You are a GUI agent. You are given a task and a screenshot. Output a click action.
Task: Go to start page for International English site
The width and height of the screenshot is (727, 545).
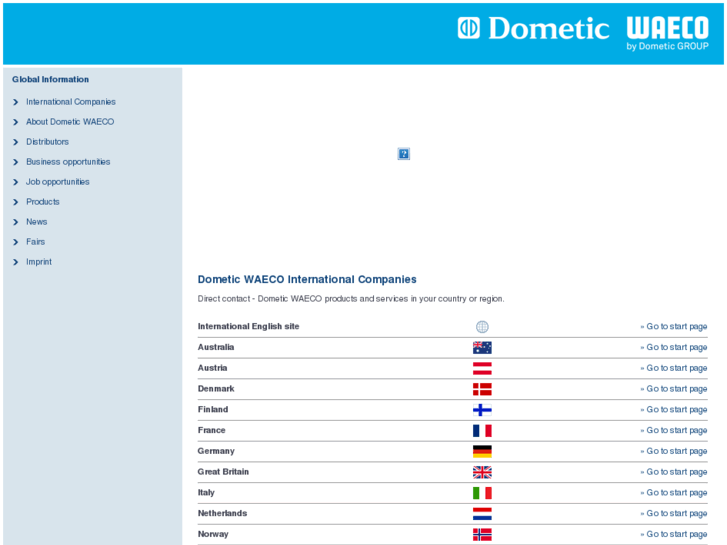(x=674, y=327)
